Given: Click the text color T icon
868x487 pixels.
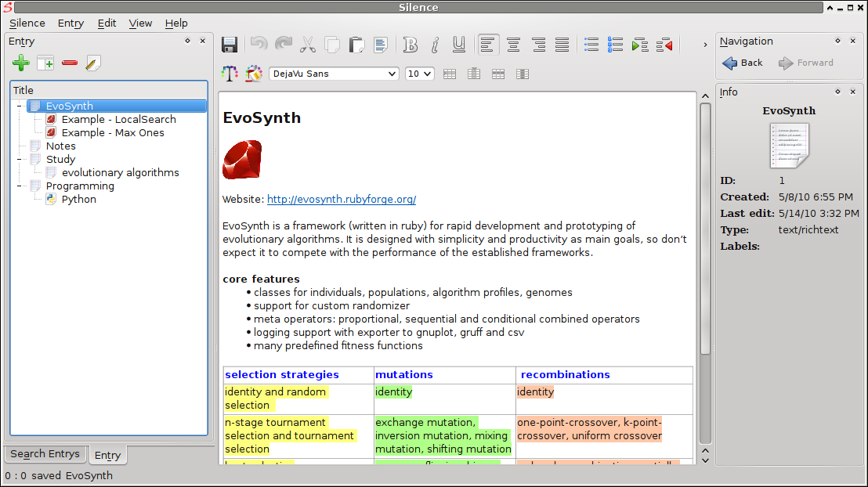Looking at the screenshot, I should click(x=230, y=74).
